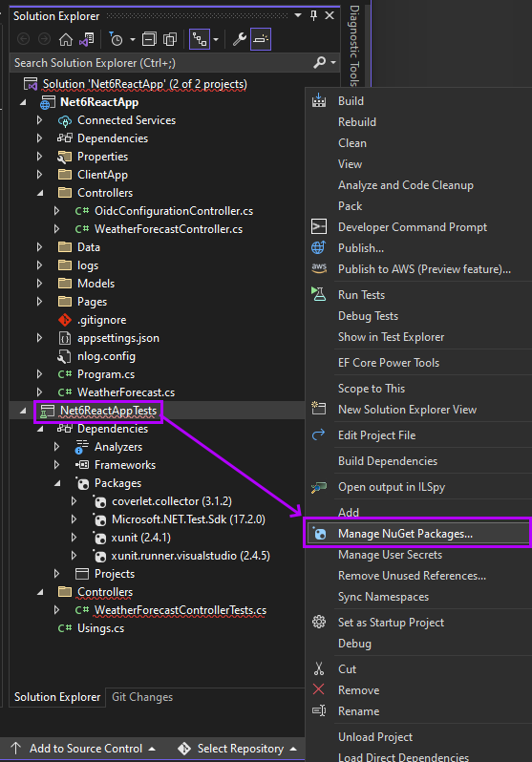Select Microsoft.NET.Test.Sdk (17.2.0) package
532x762 pixels.
tap(188, 519)
